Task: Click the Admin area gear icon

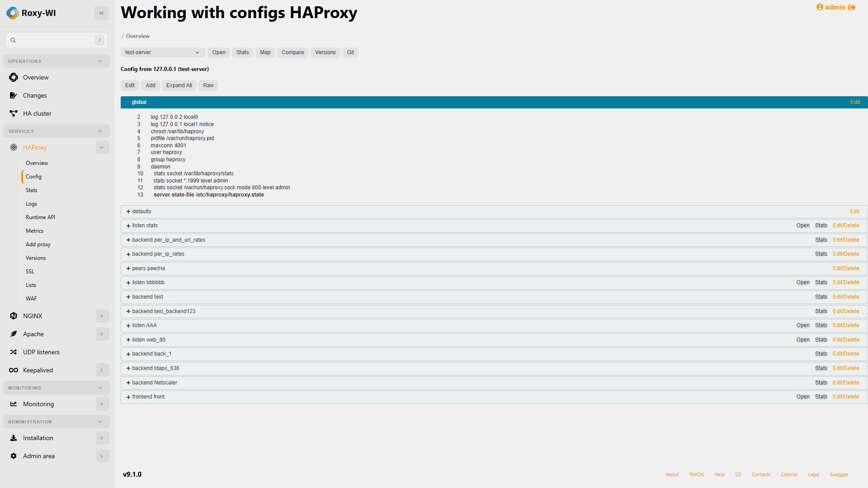Action: pos(14,456)
